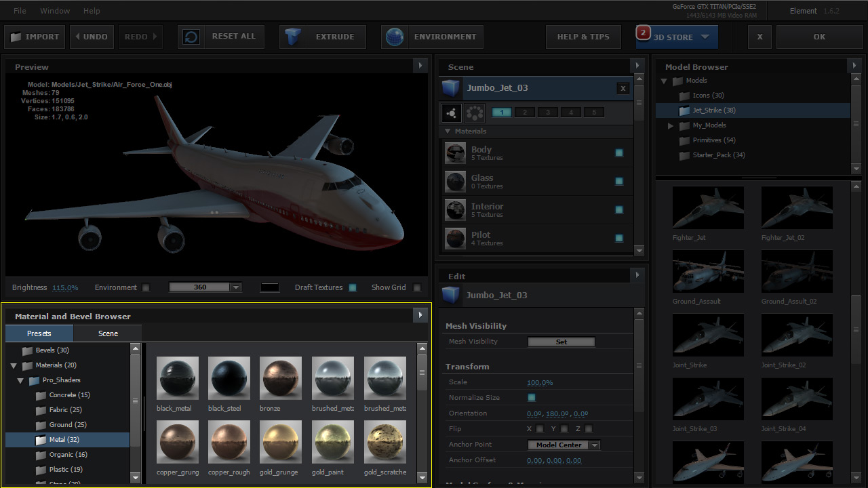This screenshot has width=868, height=488.
Task: Click the Reset All circular arrow icon
Action: click(192, 37)
